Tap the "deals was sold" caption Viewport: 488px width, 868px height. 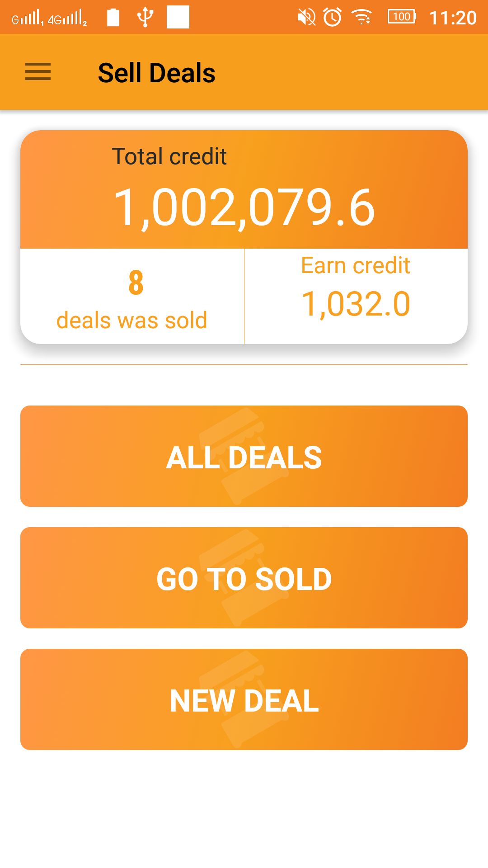click(131, 321)
